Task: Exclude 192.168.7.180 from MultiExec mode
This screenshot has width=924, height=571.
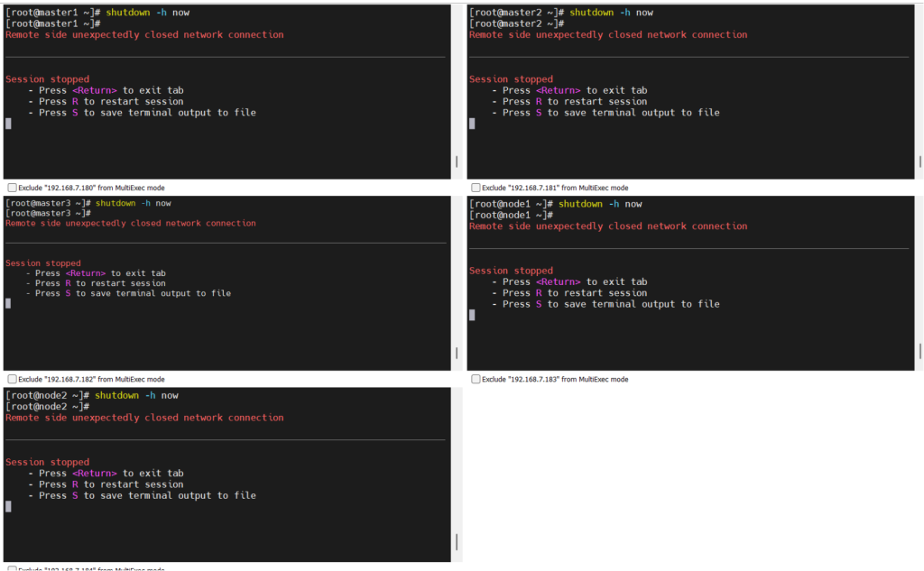Action: click(x=13, y=188)
